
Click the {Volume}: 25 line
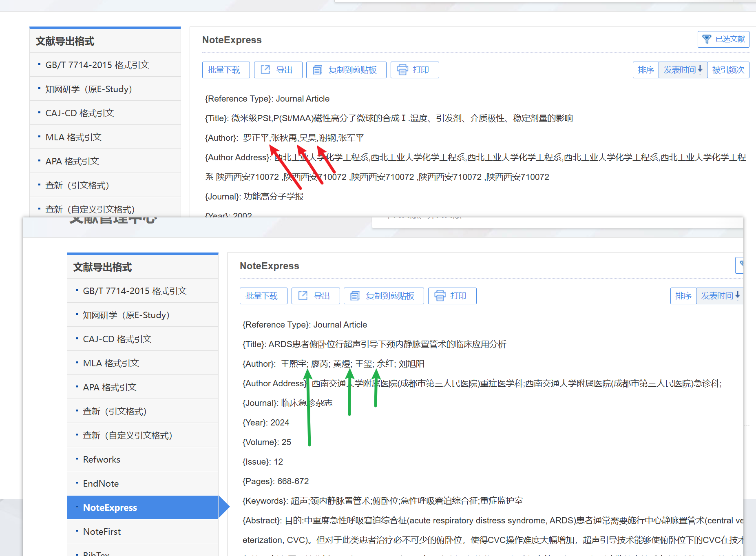(x=267, y=442)
